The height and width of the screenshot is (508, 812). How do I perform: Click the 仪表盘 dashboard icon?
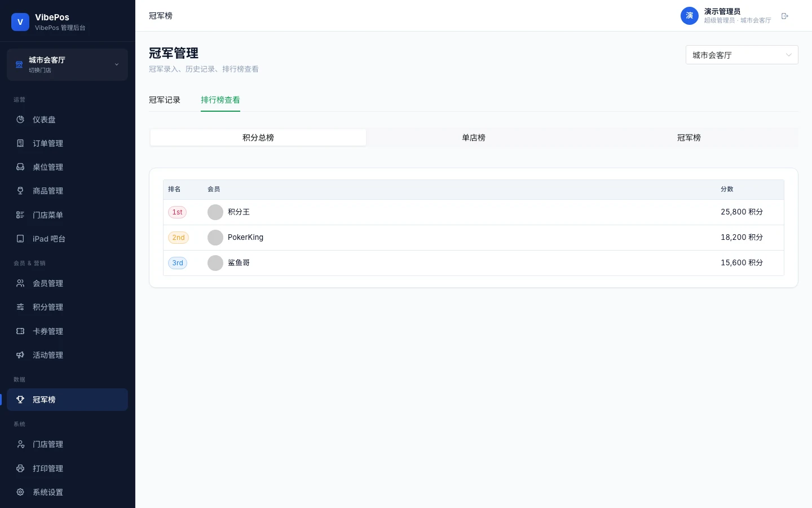click(x=20, y=120)
